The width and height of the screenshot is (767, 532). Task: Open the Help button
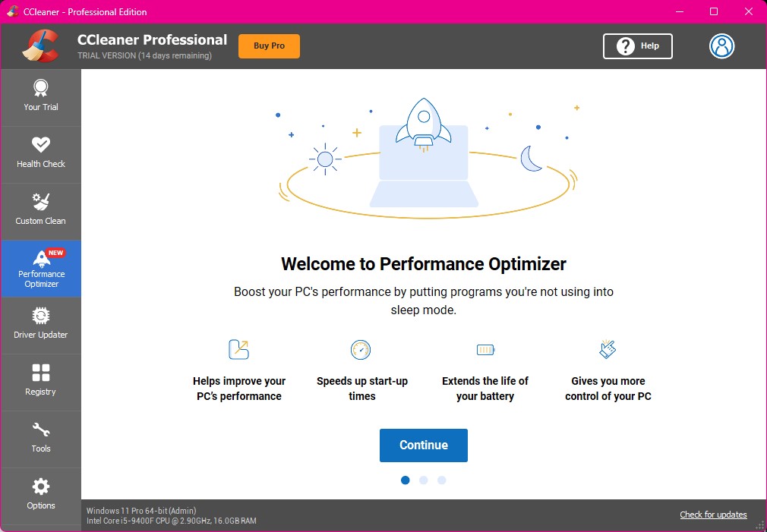637,46
